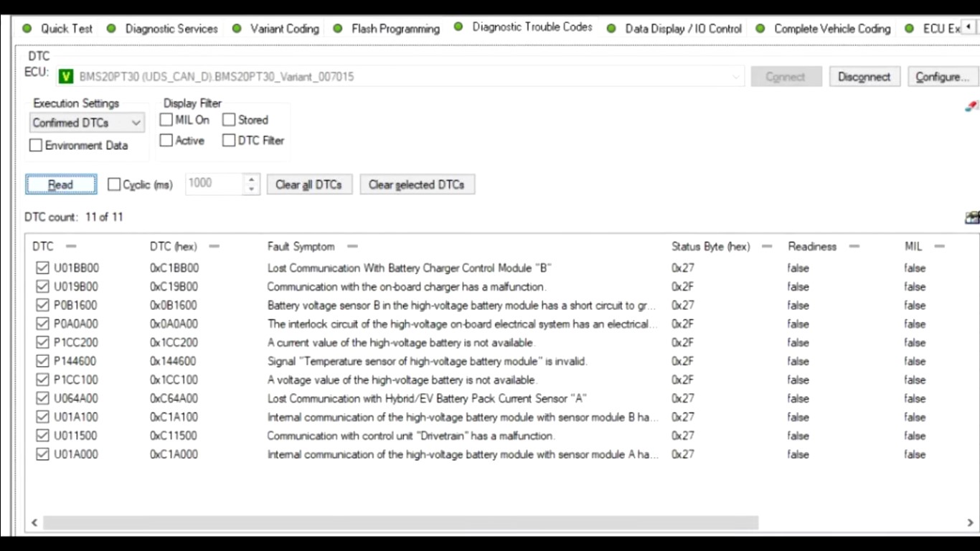Switch to the Flash Programming tab
This screenshot has width=980, height=551.
click(x=395, y=29)
